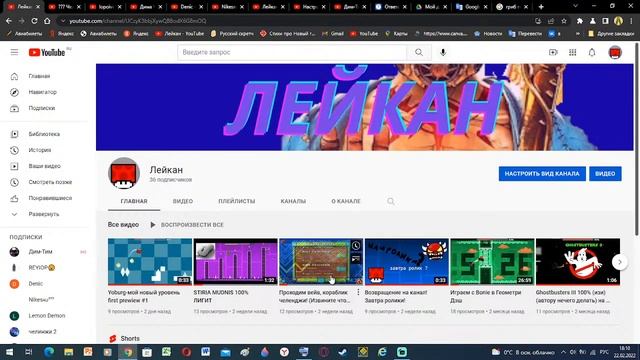Open Steam from the taskbar
The width and height of the screenshot is (640, 360).
(x=343, y=352)
